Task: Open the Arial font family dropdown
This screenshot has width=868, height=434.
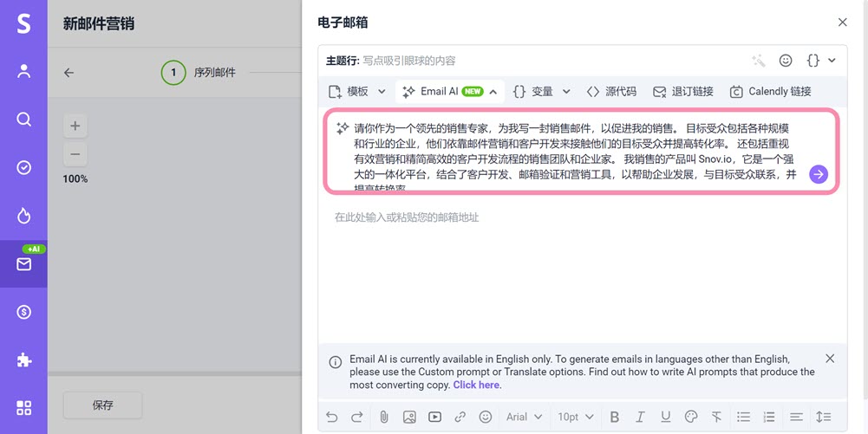Action: 525,417
